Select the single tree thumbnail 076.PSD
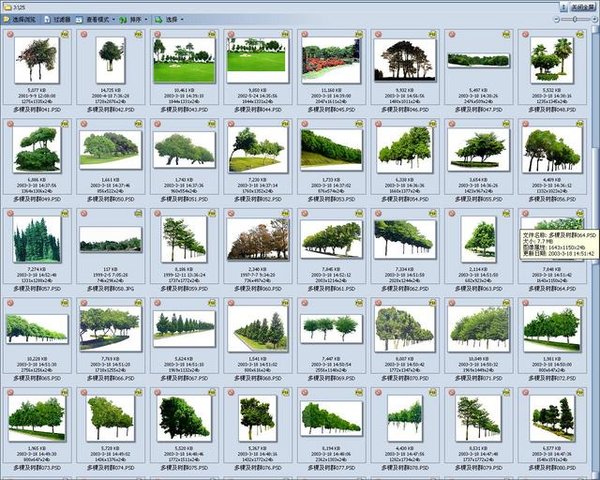600x480 pixels. coord(258,418)
